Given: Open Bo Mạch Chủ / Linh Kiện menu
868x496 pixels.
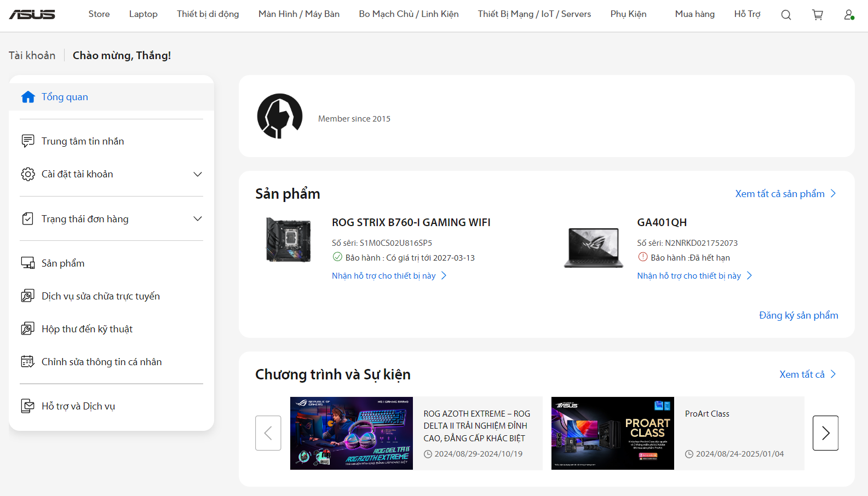Looking at the screenshot, I should 409,14.
